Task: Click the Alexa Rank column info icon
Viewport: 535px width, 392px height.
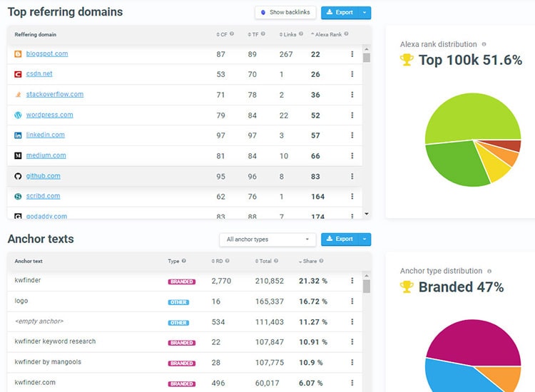Action: point(346,33)
